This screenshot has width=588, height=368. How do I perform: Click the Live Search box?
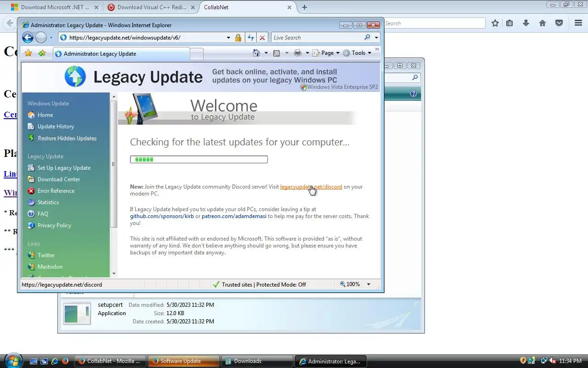tap(317, 38)
